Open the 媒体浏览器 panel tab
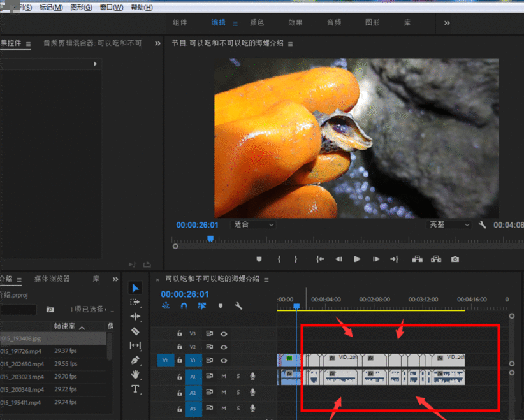524x420 pixels. click(x=52, y=279)
